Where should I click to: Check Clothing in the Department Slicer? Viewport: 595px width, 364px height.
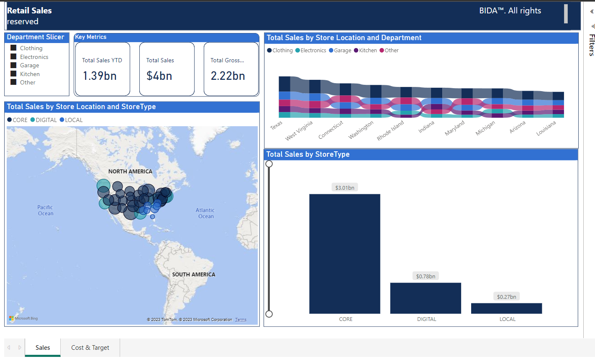coord(13,48)
